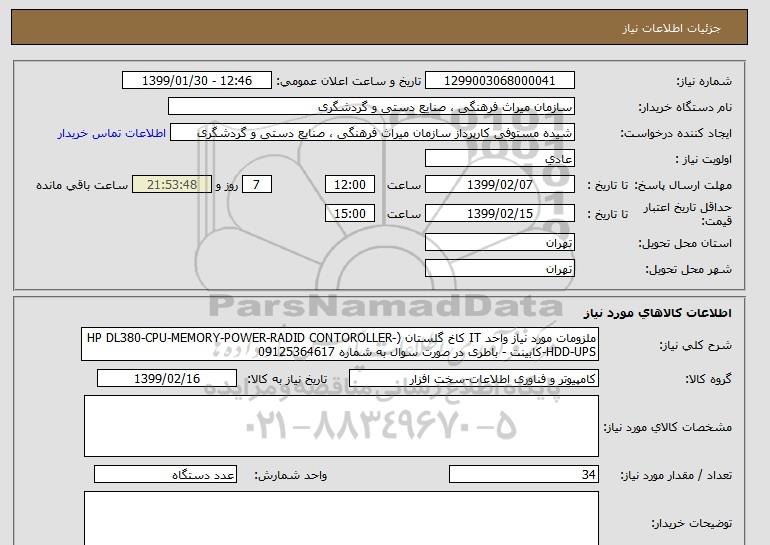Select the header title جزئیات اطلاعات نیاز
This screenshot has height=545, width=770.
(671, 28)
